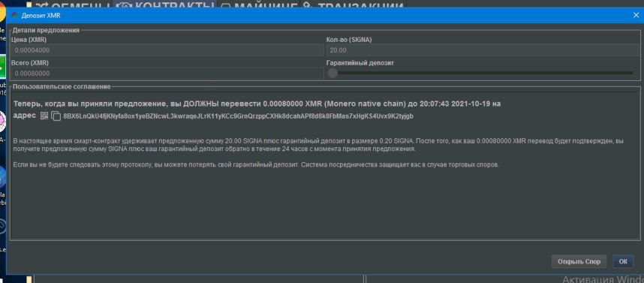Click the Депозит XMR title text
The height and width of the screenshot is (283, 644).
[41, 15]
